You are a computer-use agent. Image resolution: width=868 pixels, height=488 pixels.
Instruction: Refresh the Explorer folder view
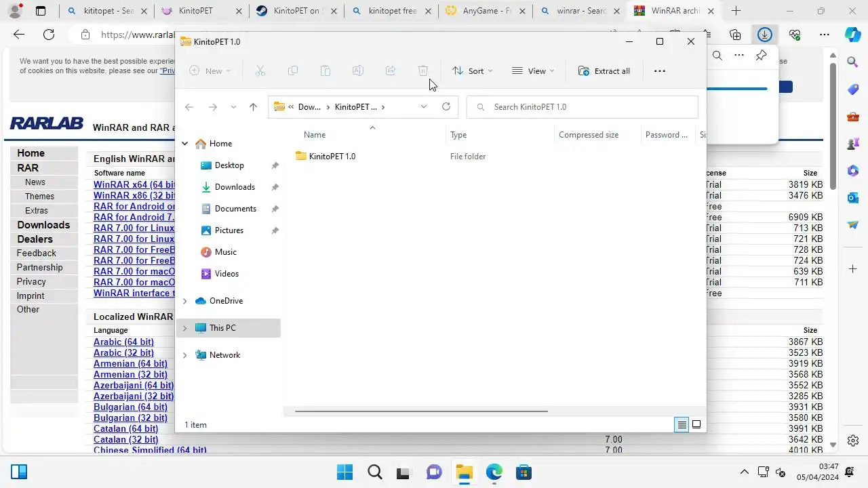tap(446, 106)
